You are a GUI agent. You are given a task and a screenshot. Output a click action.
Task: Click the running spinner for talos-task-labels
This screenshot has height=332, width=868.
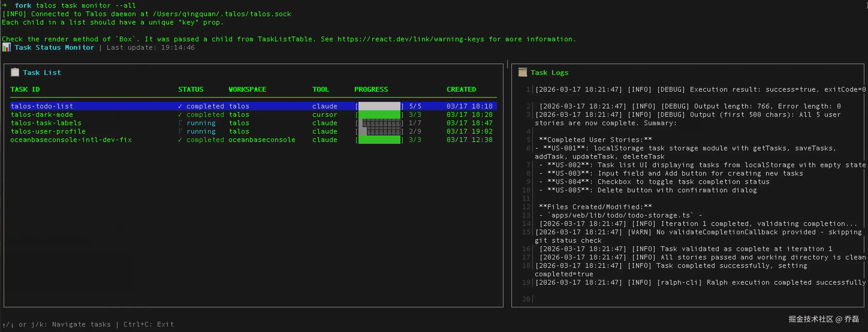(x=180, y=123)
